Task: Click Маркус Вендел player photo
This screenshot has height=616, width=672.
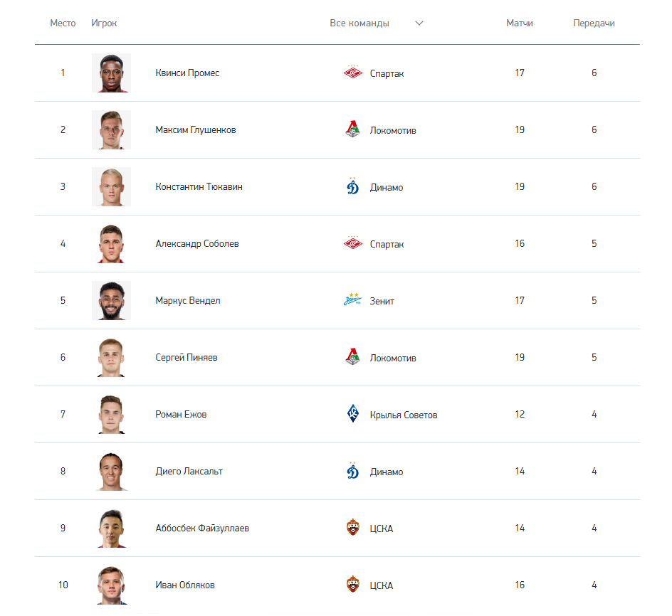Action: (x=112, y=300)
